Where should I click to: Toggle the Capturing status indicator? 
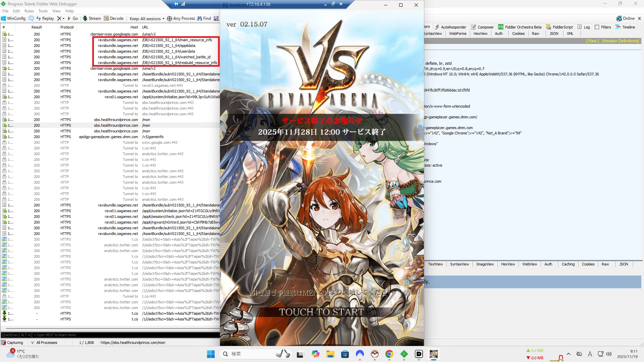click(x=12, y=343)
